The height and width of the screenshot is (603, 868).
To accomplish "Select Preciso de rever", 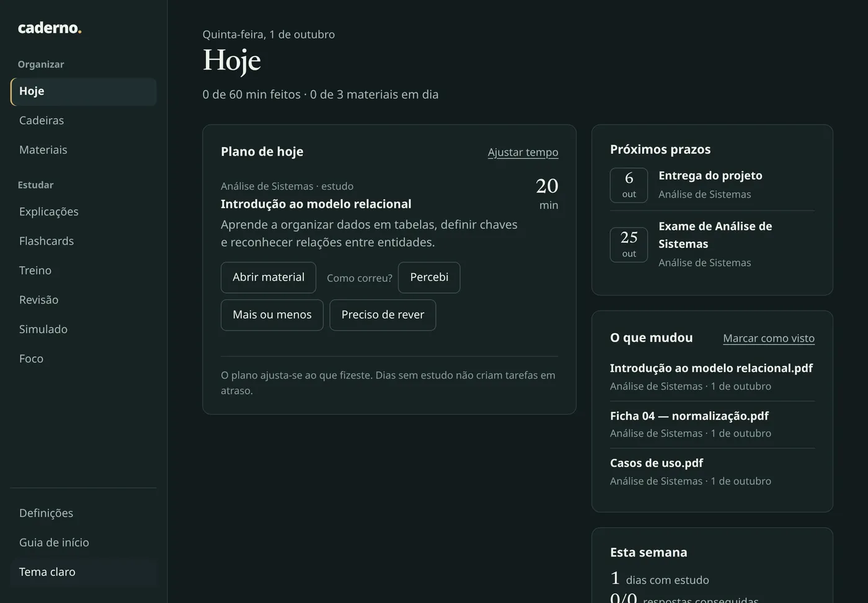I will coord(383,315).
